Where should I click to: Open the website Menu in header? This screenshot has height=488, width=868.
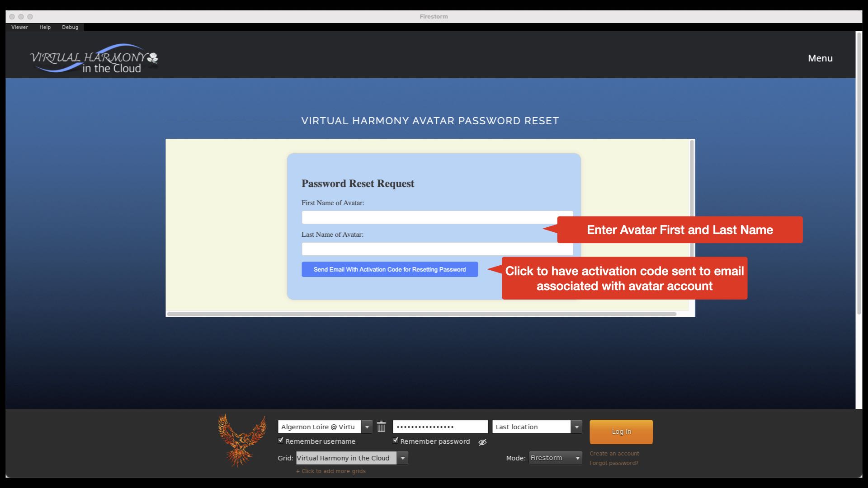tap(820, 58)
